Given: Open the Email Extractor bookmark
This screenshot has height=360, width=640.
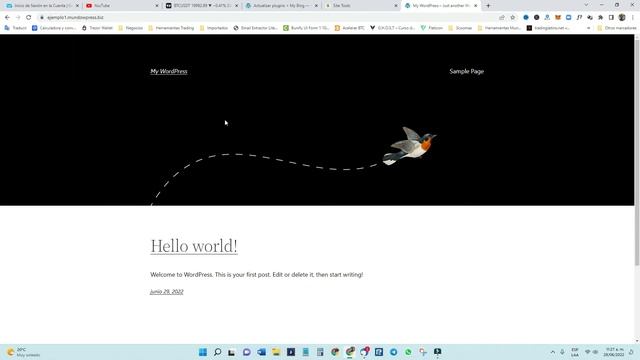Looking at the screenshot, I should click(x=256, y=28).
